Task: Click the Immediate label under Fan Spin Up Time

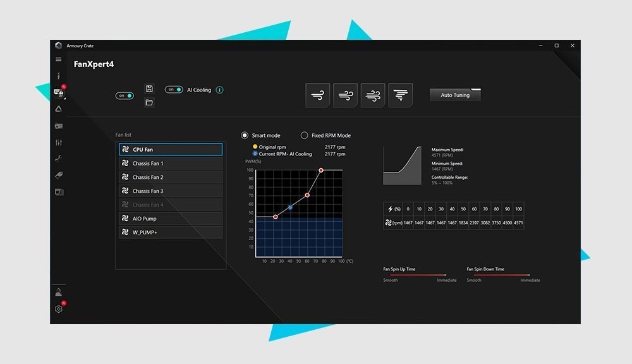Action: tap(447, 280)
